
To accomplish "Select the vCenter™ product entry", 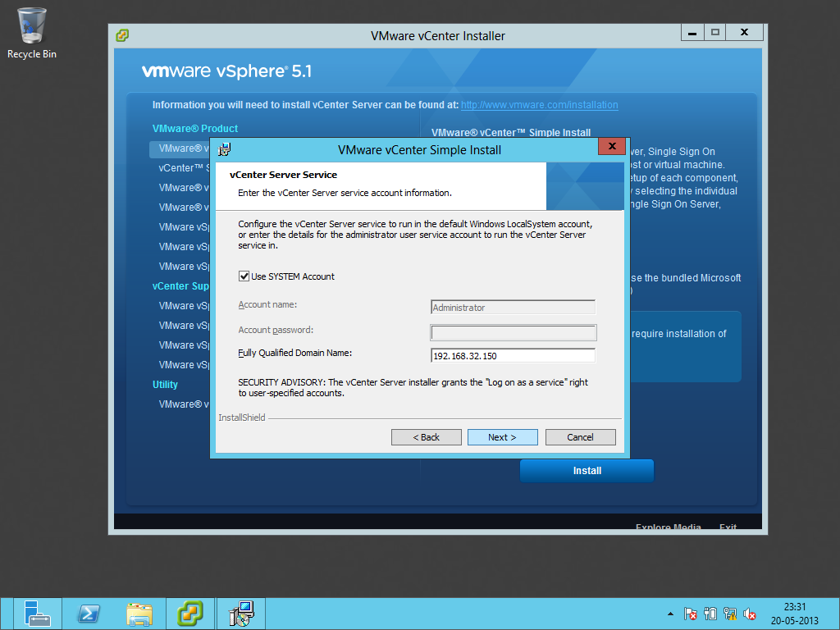I will tap(184, 168).
